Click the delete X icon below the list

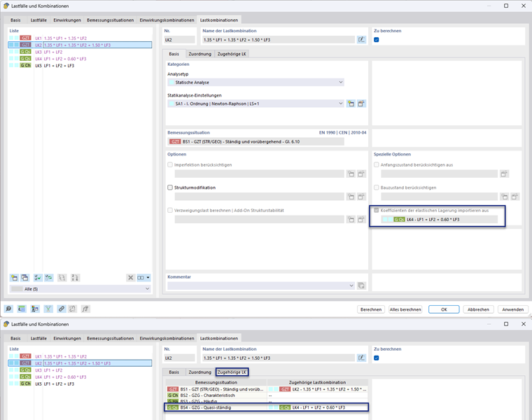click(x=130, y=277)
